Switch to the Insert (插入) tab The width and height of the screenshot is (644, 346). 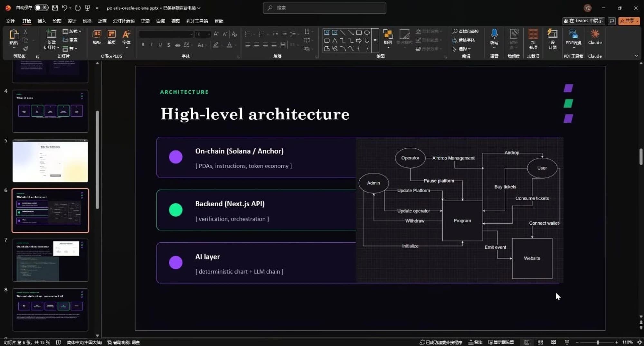tap(42, 21)
